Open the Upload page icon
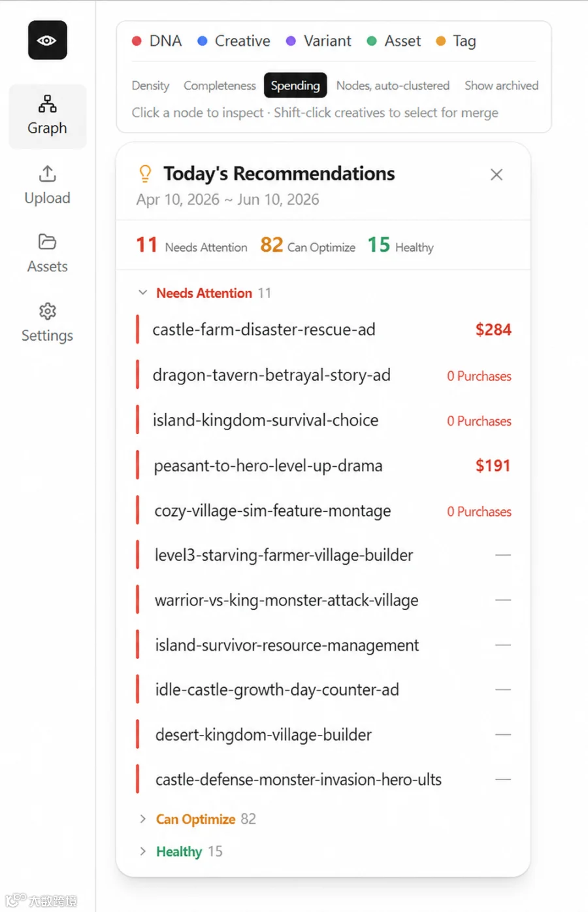588x912 pixels. pos(47,173)
